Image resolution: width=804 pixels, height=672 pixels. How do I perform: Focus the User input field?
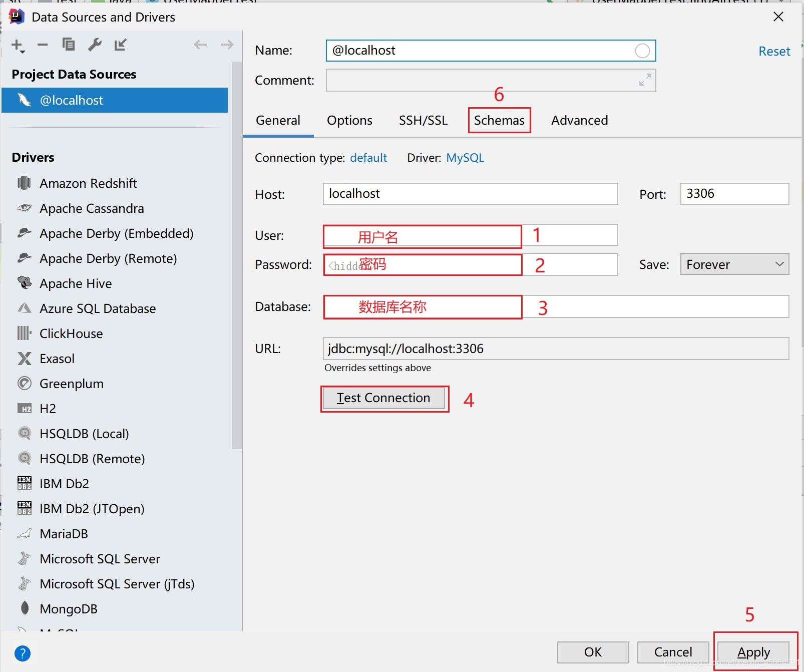[470, 235]
